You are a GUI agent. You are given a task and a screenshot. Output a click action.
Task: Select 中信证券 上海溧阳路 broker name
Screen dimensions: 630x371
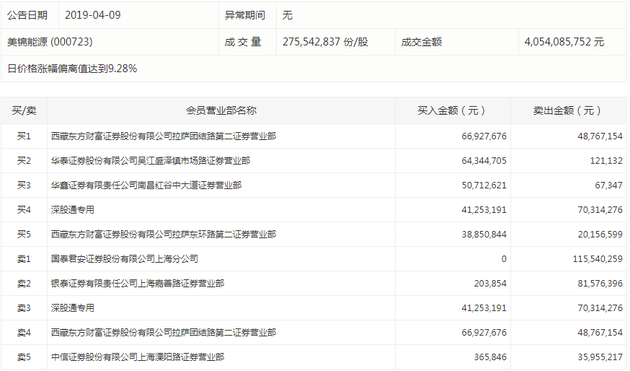tap(137, 357)
